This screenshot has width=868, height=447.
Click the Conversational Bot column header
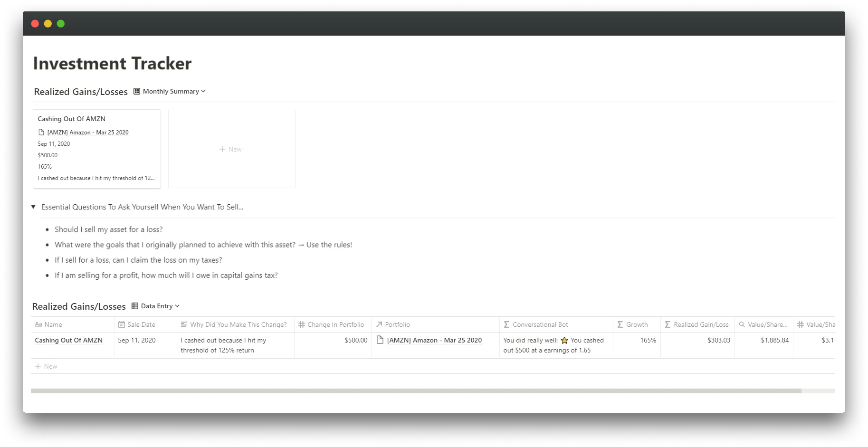click(556, 324)
